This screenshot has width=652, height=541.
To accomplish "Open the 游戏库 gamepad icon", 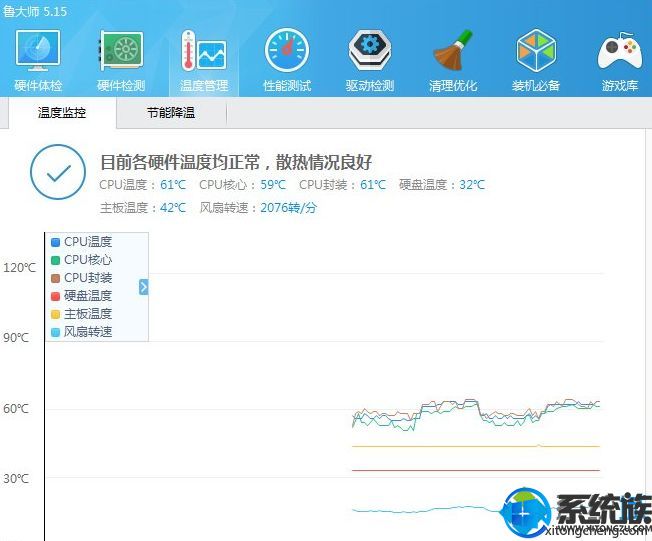I will (620, 60).
